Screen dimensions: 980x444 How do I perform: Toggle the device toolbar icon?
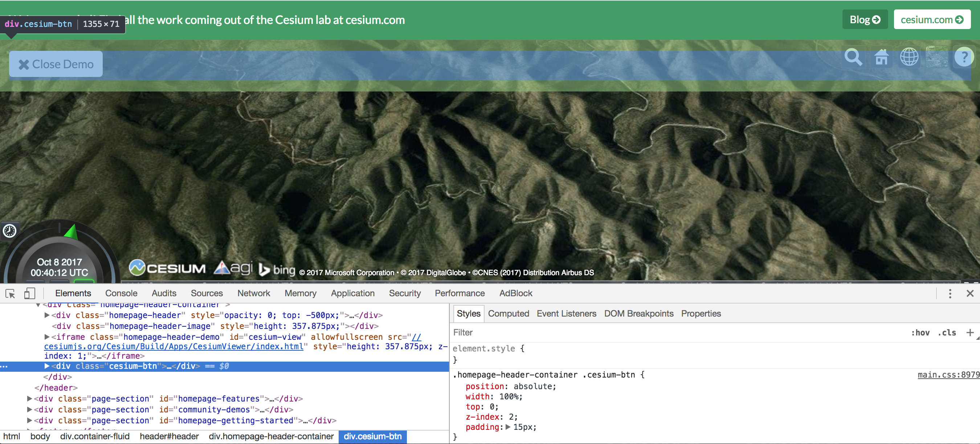[x=29, y=293]
